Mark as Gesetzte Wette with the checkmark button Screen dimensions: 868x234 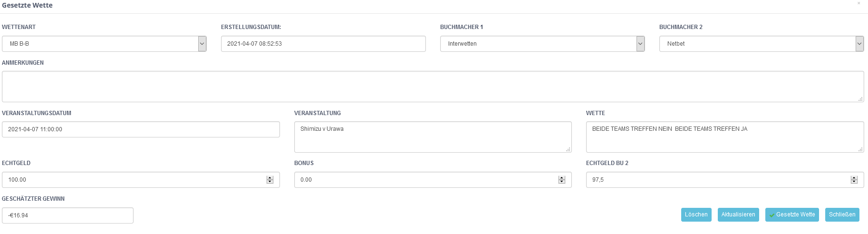click(792, 214)
